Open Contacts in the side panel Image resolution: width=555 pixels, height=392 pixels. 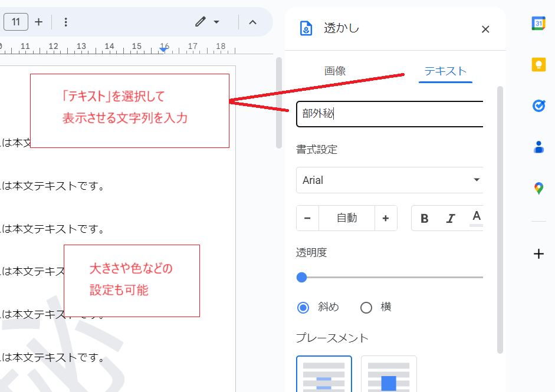tap(538, 147)
